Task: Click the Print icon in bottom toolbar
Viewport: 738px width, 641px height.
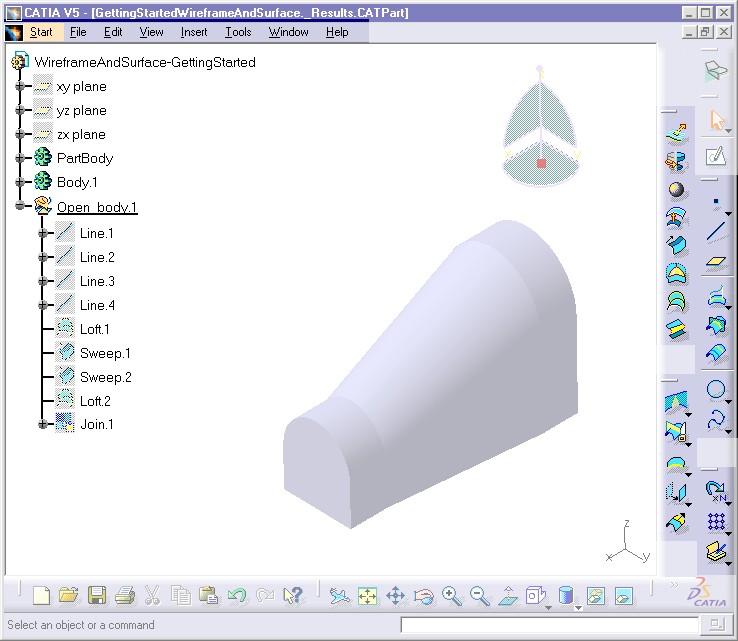Action: click(124, 596)
